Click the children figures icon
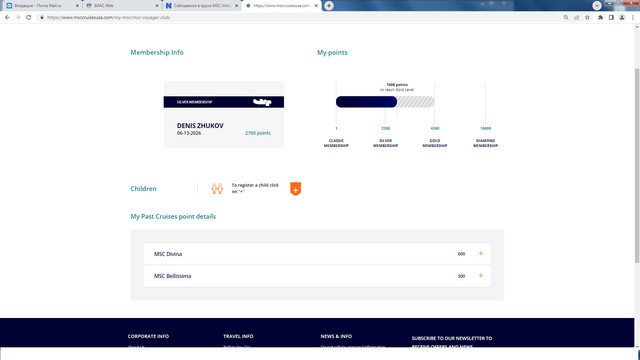 (217, 189)
